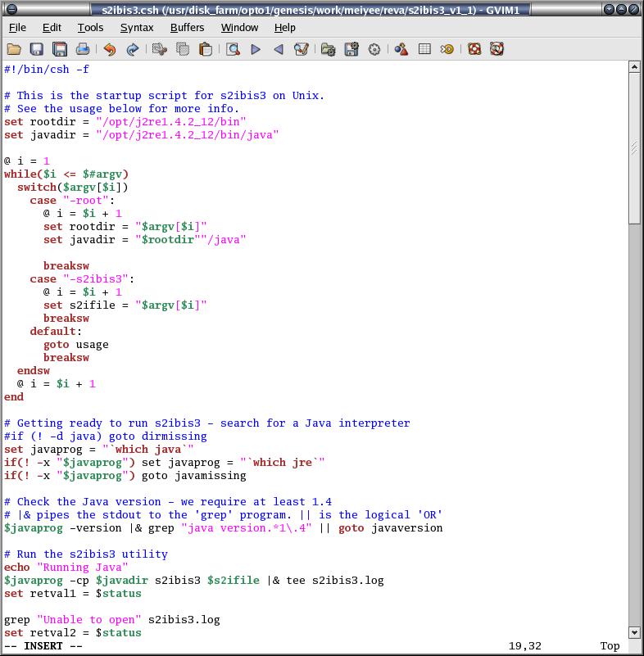
Task: Click the Save Session icon
Action: (351, 49)
